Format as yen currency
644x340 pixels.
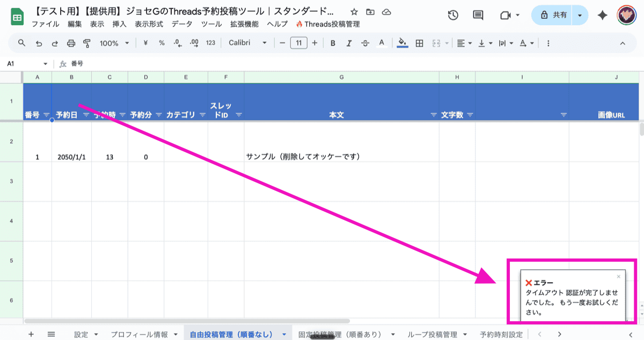(x=145, y=43)
